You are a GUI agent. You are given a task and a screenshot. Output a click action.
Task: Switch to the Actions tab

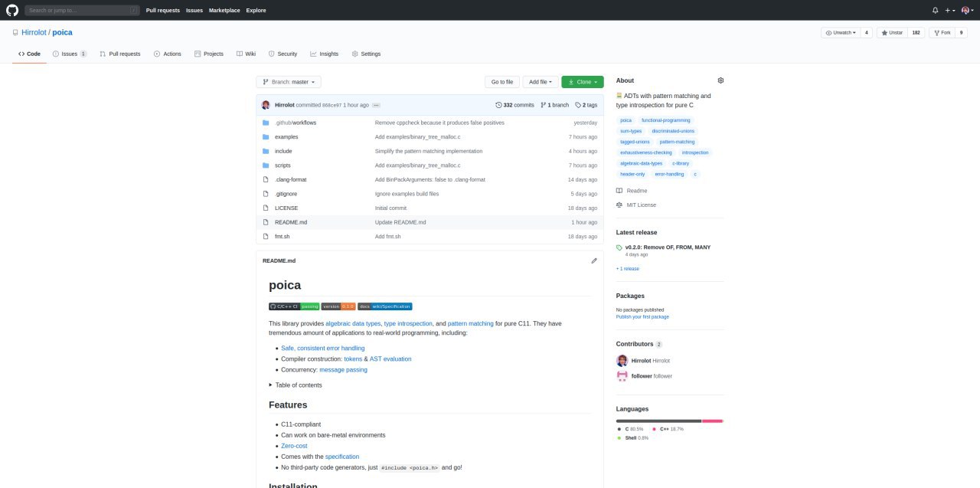[x=167, y=54]
